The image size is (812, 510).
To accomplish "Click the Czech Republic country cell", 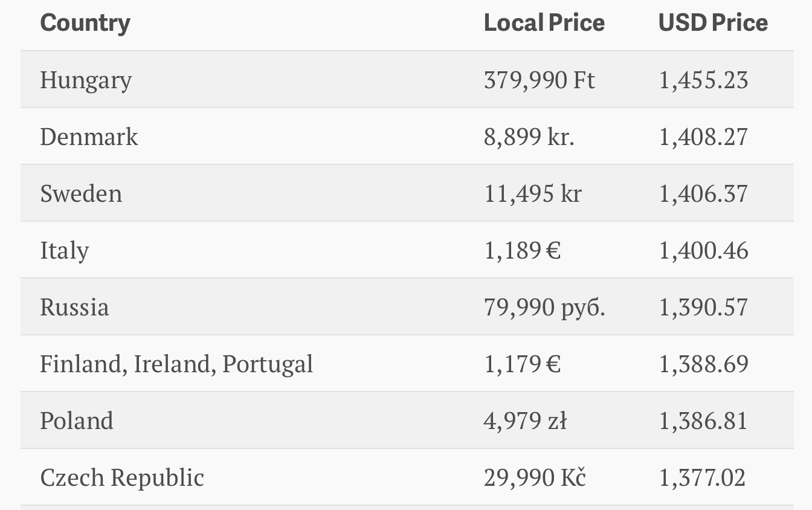I will (x=122, y=478).
